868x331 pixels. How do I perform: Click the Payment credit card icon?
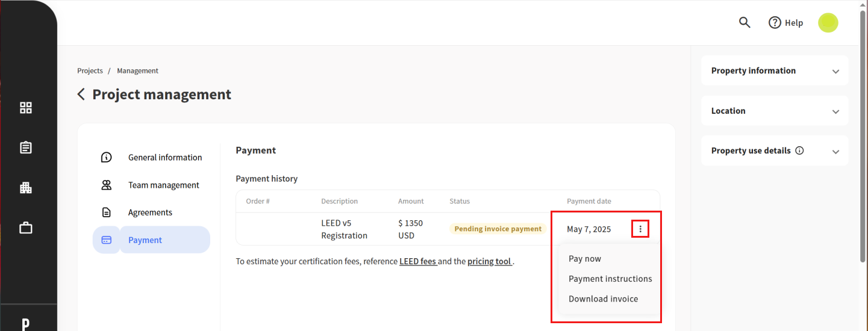(x=107, y=240)
